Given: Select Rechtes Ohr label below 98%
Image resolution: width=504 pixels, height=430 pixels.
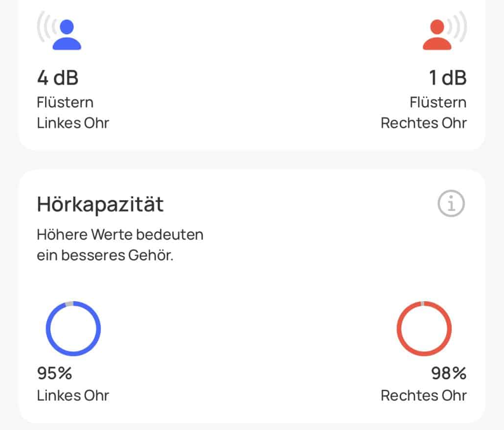Looking at the screenshot, I should tap(424, 395).
